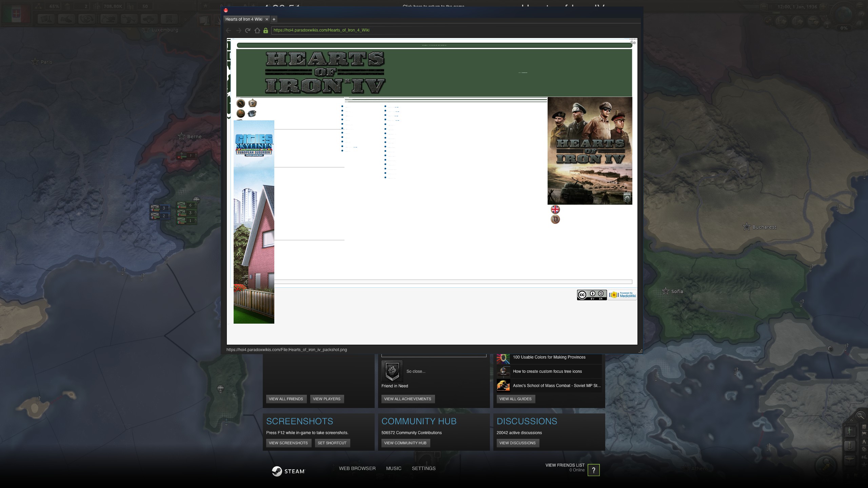Click the German language badge below the flag
This screenshot has width=868, height=488.
[x=555, y=219]
